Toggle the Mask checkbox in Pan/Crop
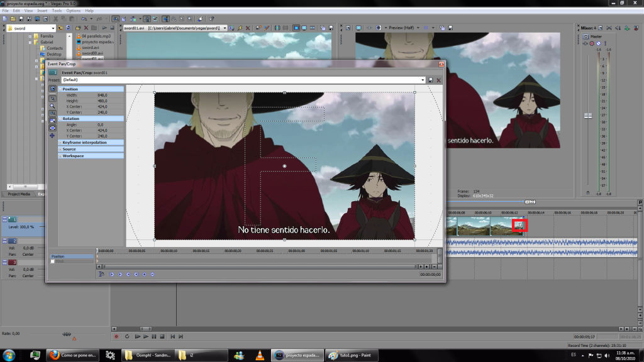Viewport: 644px width, 362px height. tap(53, 261)
